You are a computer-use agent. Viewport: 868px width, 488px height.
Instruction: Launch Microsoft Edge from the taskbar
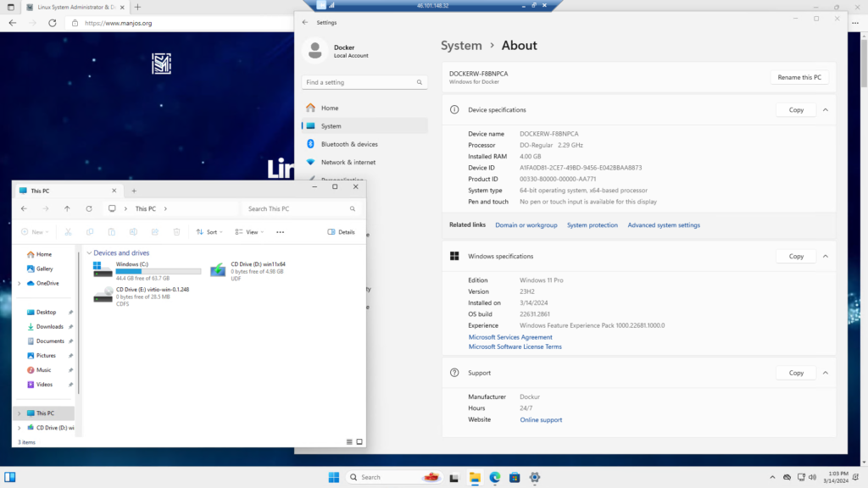pos(494,477)
